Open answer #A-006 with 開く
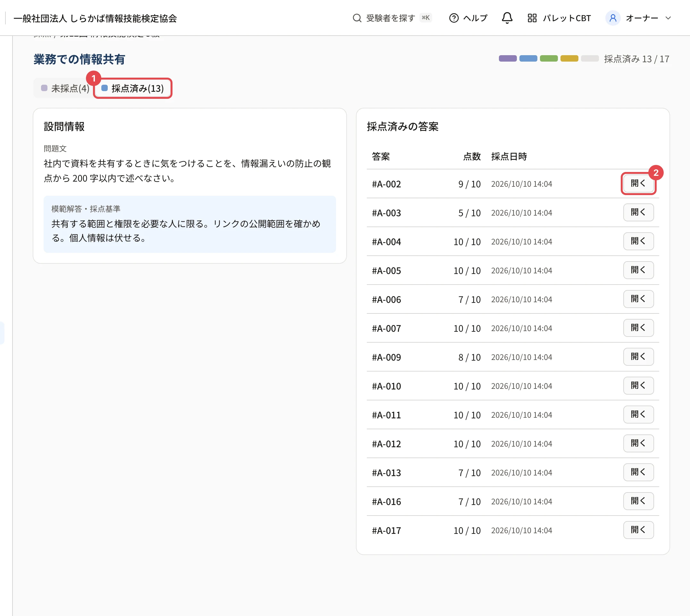Screen dimensions: 690x616 (x=638, y=299)
